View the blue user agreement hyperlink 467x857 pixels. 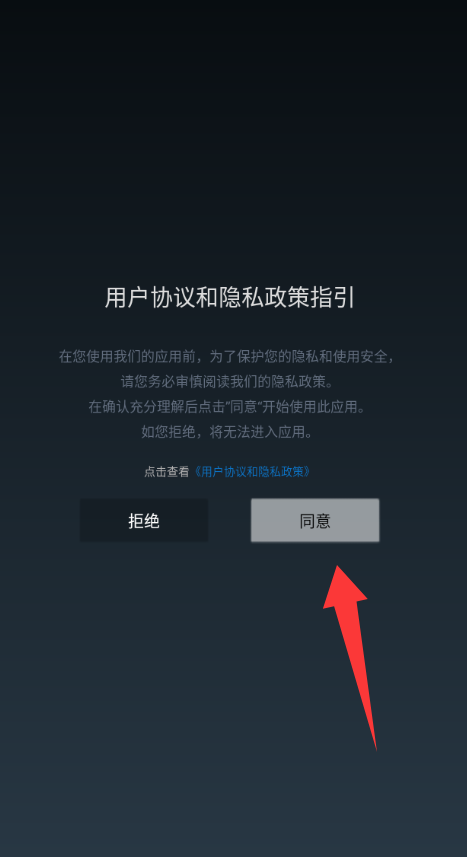coord(252,472)
